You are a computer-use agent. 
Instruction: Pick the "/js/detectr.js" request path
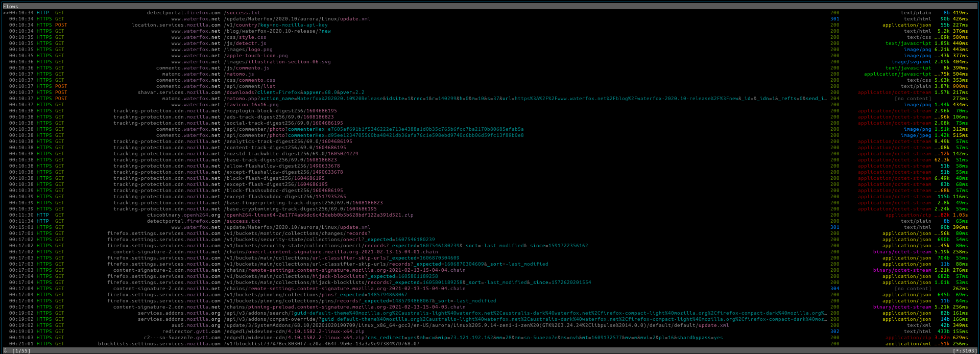coord(245,43)
